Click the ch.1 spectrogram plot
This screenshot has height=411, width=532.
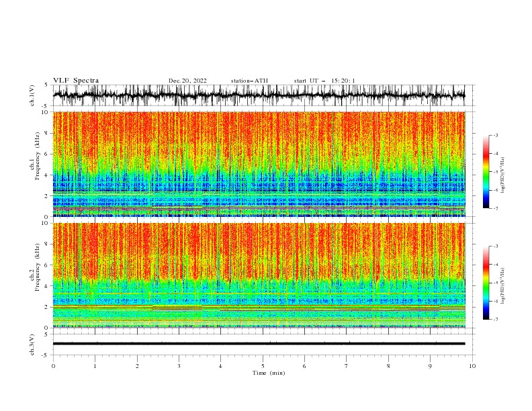pyautogui.click(x=259, y=164)
